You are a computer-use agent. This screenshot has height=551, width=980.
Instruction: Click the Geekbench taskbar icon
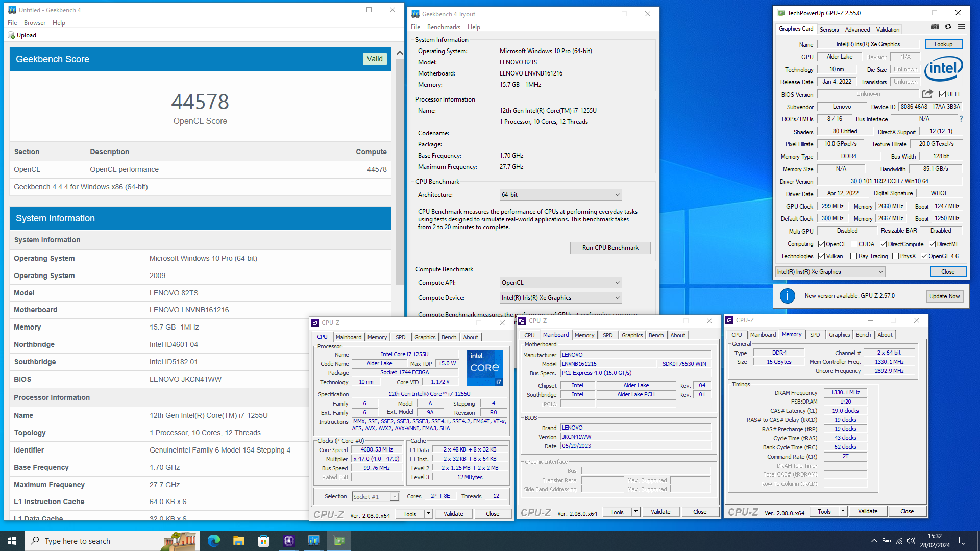pos(314,541)
